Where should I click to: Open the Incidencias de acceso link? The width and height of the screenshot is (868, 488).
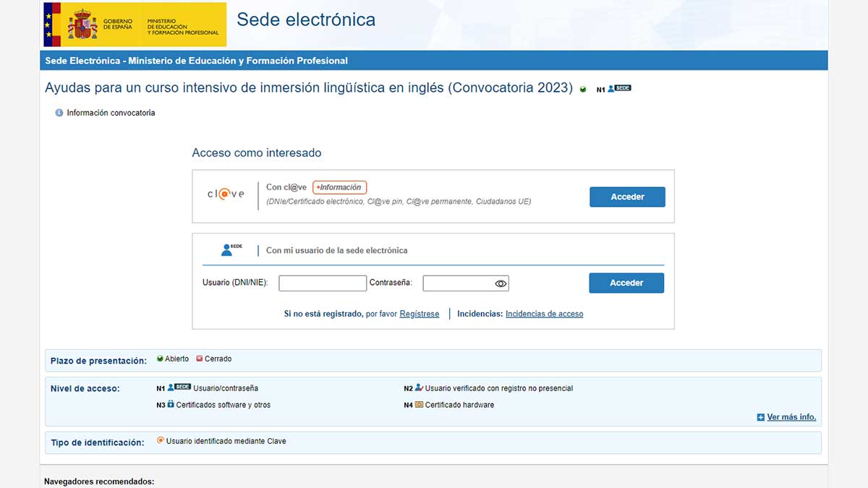pyautogui.click(x=544, y=314)
